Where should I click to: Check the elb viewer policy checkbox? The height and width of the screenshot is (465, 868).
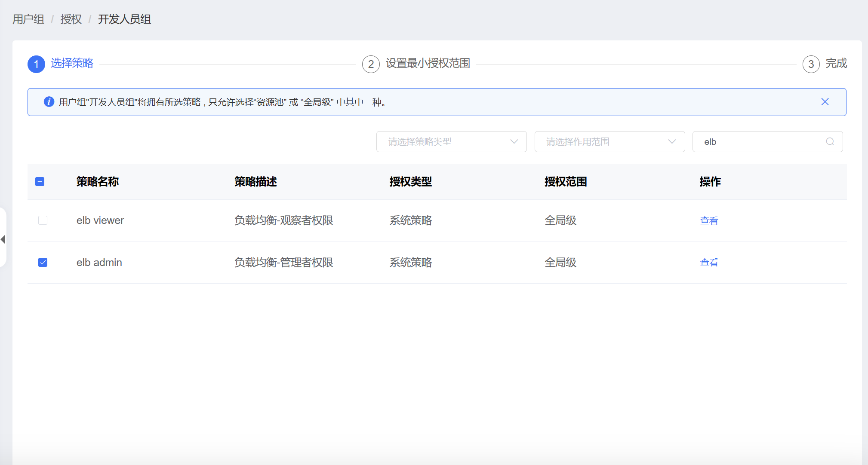click(x=43, y=220)
